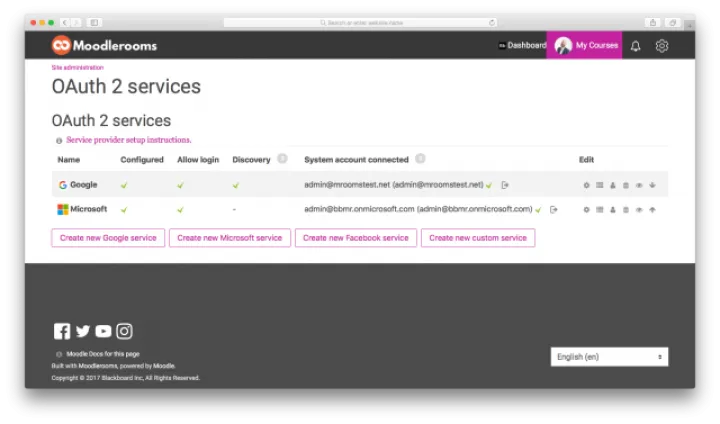Screen dimensions: 720x424
Task: Toggle browser sidebar button
Action: (94, 22)
